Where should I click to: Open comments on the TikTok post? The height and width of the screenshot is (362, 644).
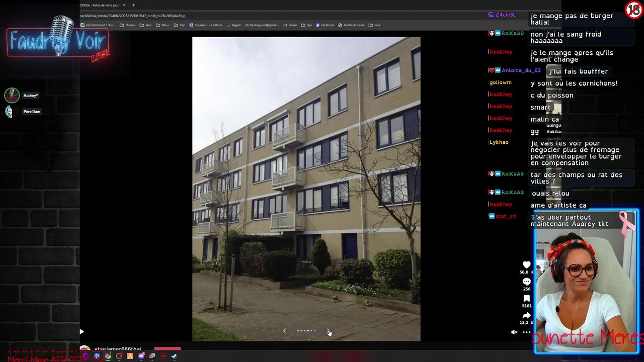(526, 282)
